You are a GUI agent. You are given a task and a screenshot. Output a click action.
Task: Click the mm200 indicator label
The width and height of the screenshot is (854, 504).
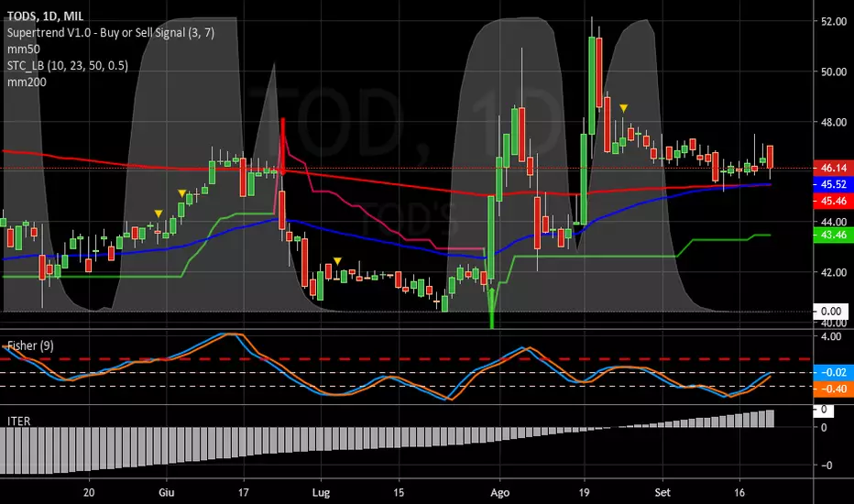(27, 82)
